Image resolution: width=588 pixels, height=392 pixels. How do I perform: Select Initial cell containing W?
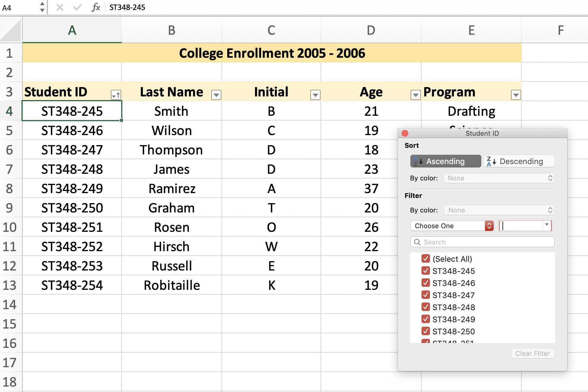pos(271,246)
